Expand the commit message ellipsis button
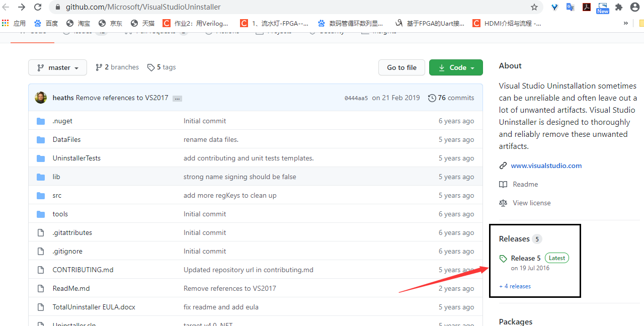Viewport: 644px width, 326px height. pos(177,98)
